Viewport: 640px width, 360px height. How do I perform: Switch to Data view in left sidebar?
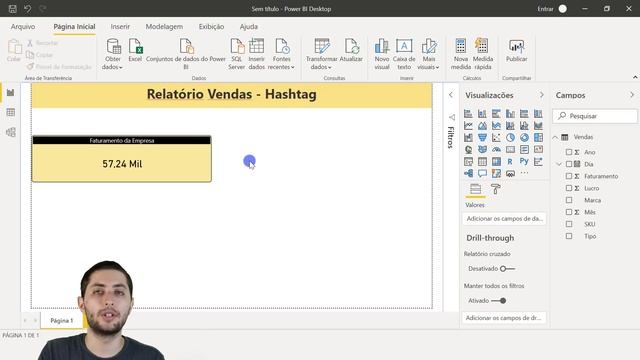click(11, 112)
